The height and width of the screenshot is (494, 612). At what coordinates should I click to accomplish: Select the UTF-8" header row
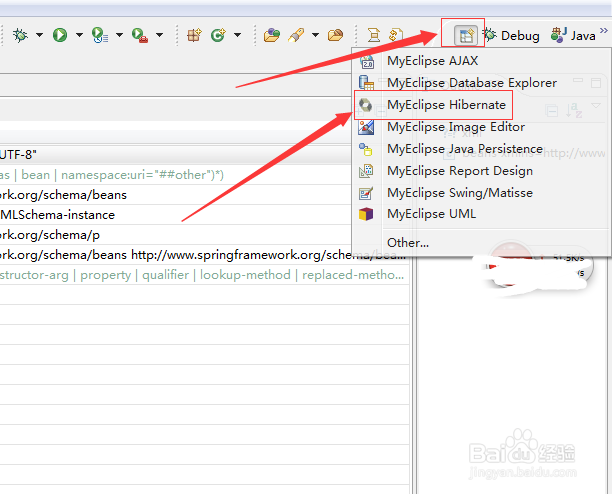176,155
